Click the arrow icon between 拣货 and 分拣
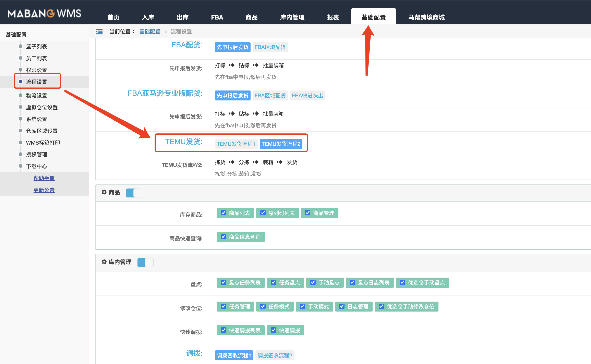This screenshot has height=364, width=591. pyautogui.click(x=232, y=162)
